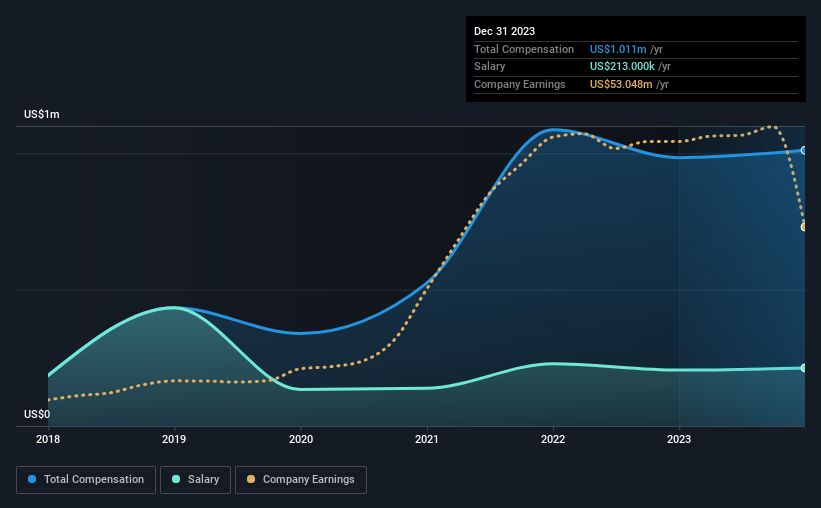Image resolution: width=821 pixels, height=508 pixels.
Task: Select the teal Salary endpoint marker
Action: point(804,368)
